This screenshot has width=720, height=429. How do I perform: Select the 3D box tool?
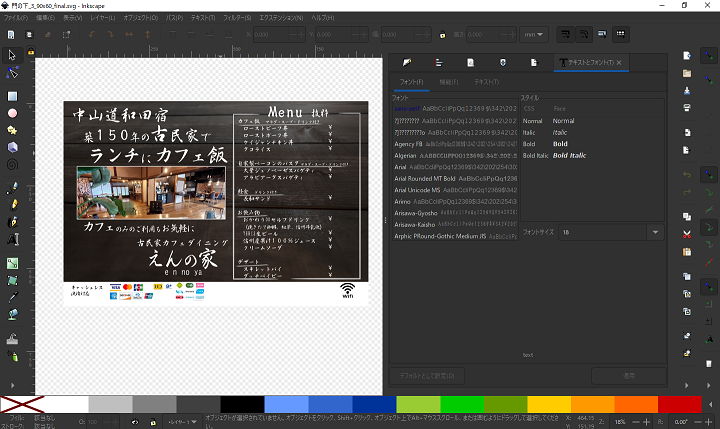coord(12,147)
